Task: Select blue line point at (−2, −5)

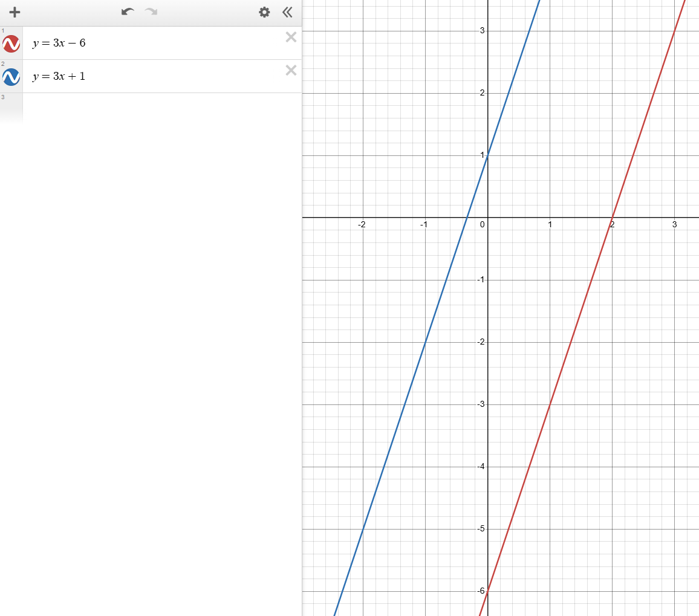Action: pyautogui.click(x=363, y=529)
